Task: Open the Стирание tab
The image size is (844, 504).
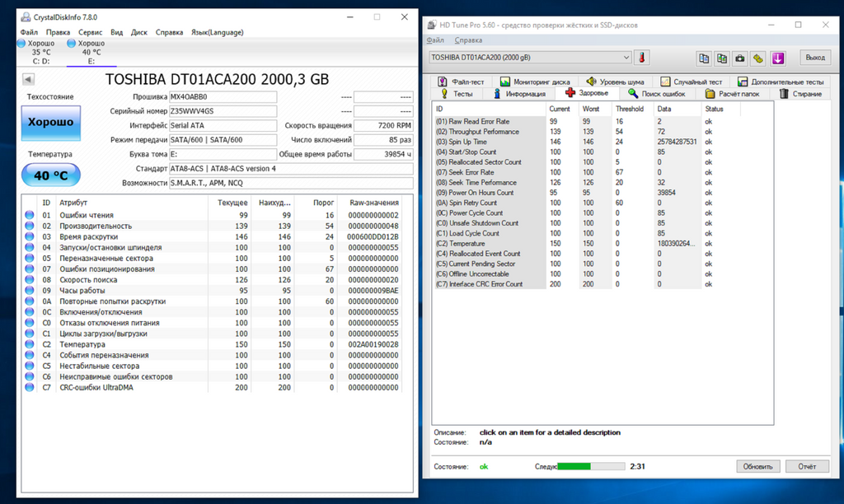Action: (800, 94)
